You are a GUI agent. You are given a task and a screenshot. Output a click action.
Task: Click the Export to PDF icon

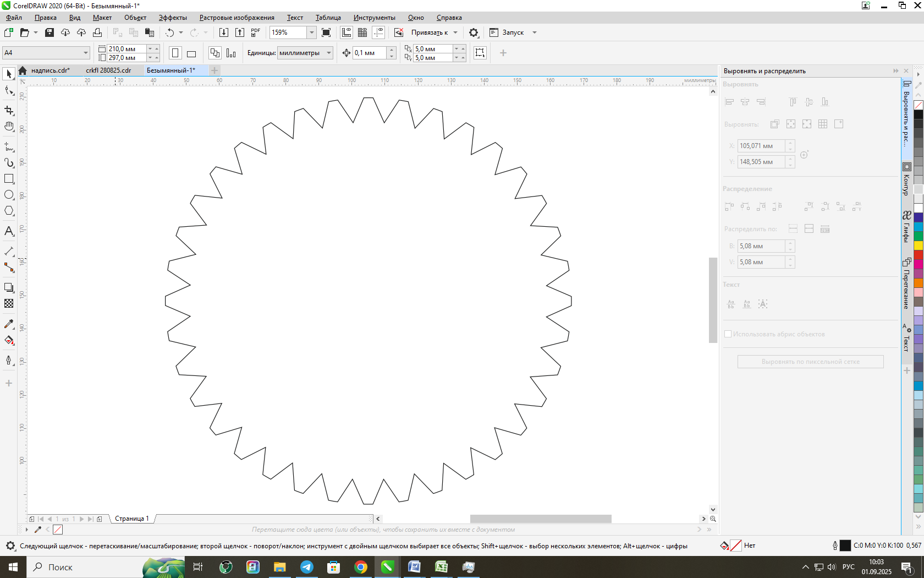pos(255,32)
